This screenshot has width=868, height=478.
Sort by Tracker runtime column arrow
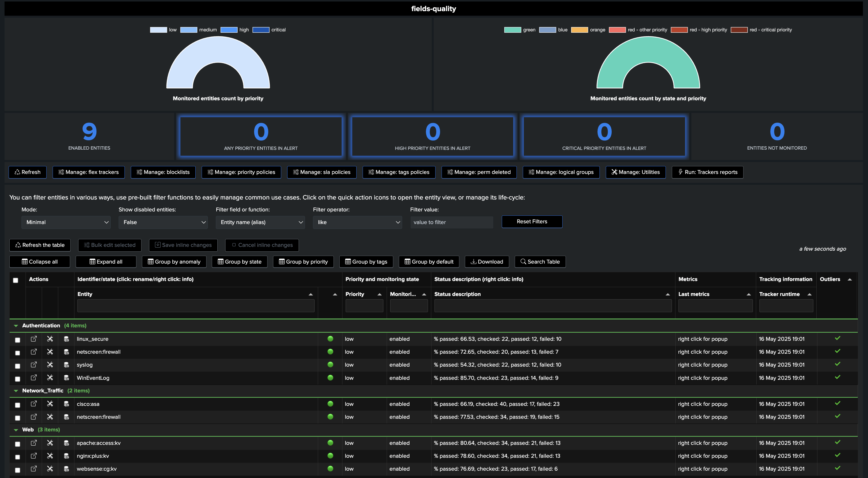[x=809, y=294]
